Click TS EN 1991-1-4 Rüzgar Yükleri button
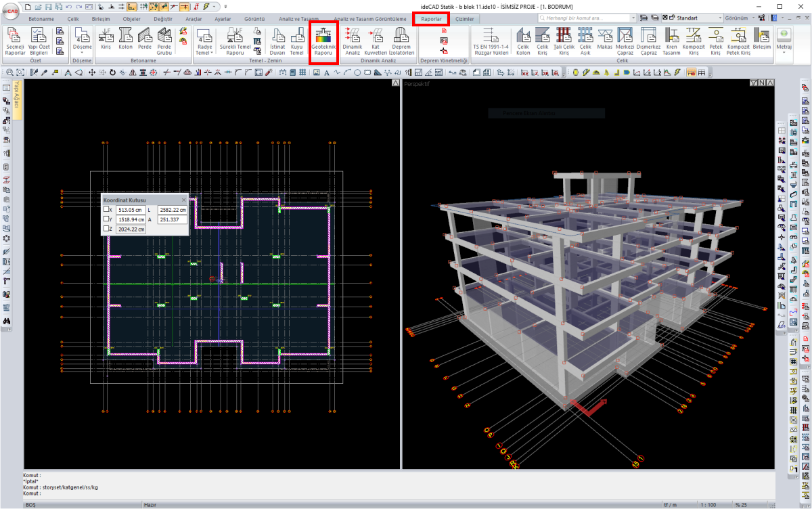The height and width of the screenshot is (509, 812). coord(490,41)
